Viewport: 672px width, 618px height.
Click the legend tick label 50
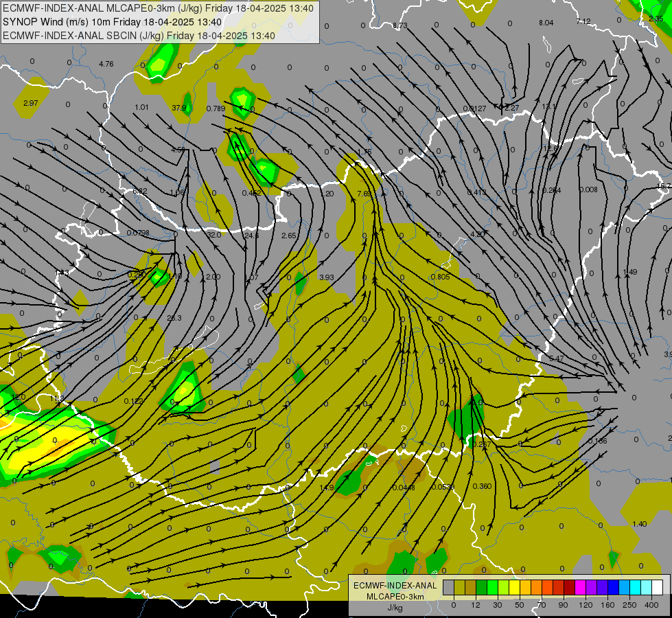[x=520, y=605]
